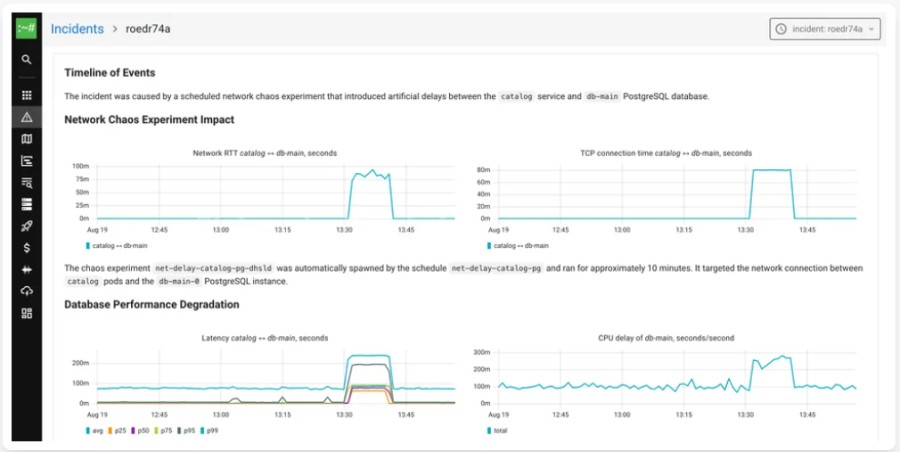Open search from the sidebar magnifier icon
900x452 pixels.
pos(26,59)
